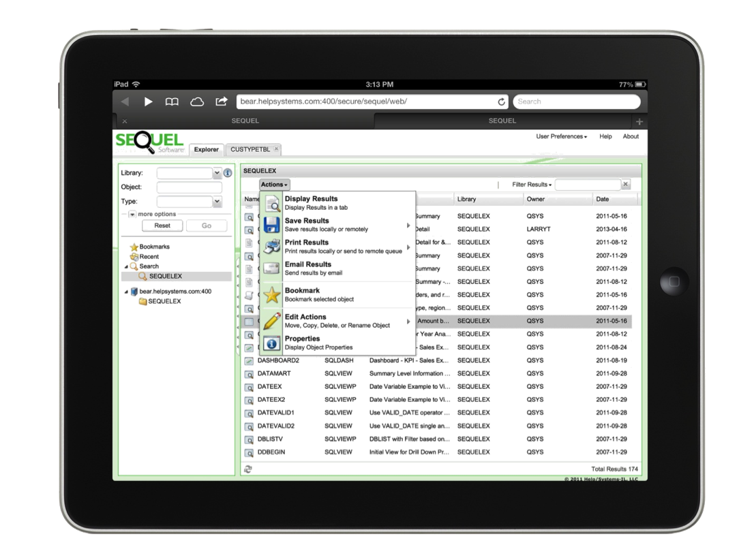The width and height of the screenshot is (754, 560).
Task: Click the SEQUEL Software logo
Action: click(149, 142)
